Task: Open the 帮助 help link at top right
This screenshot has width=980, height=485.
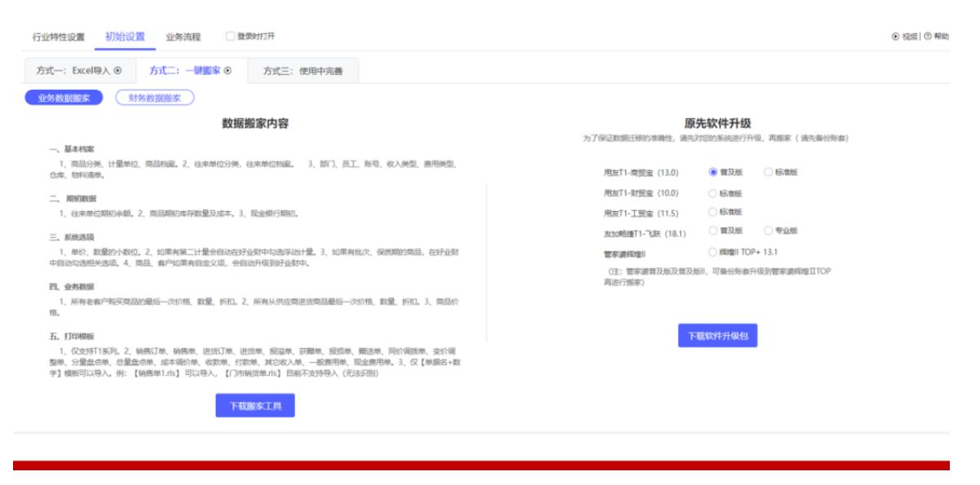Action: pyautogui.click(x=938, y=37)
